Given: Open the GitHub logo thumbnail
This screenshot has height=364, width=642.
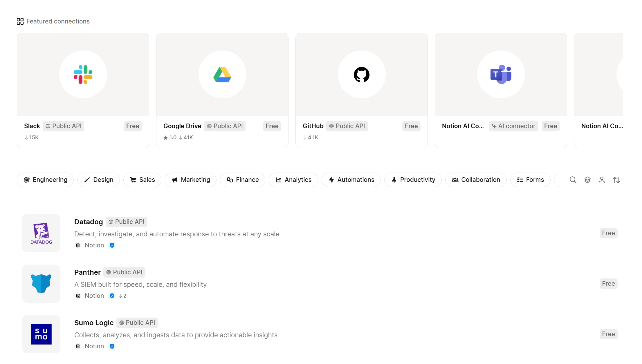Looking at the screenshot, I should (362, 75).
